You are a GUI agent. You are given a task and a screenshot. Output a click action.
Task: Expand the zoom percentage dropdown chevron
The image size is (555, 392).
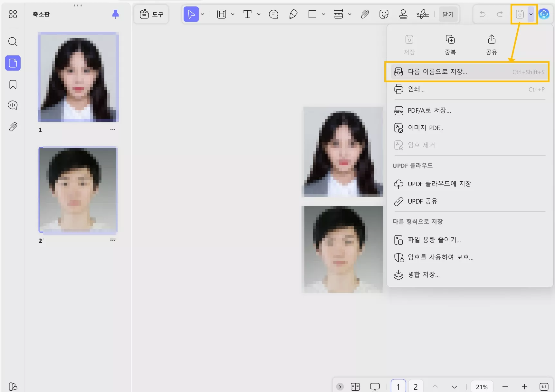[455, 386]
